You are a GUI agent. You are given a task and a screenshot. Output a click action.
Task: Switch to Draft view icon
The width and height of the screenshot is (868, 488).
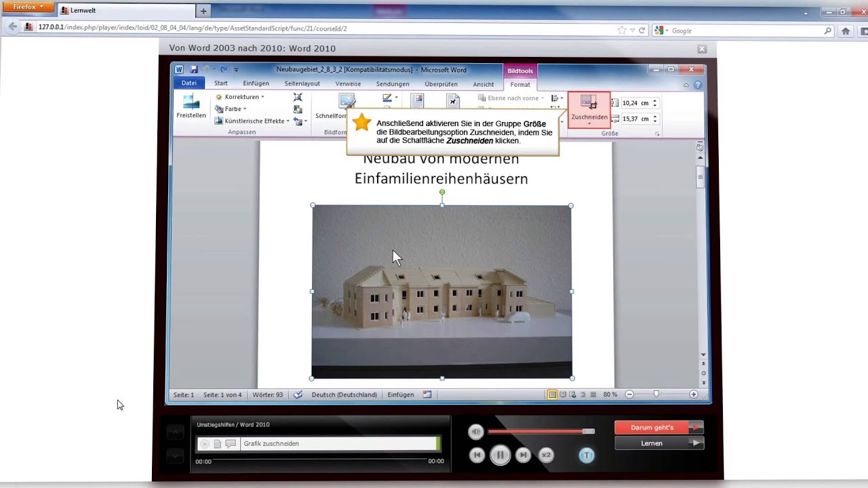coord(593,394)
